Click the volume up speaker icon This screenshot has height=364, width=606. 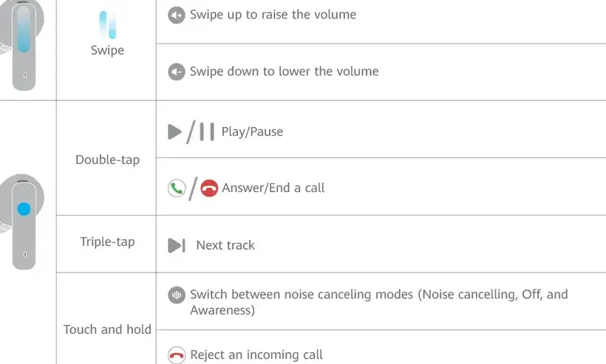(176, 15)
